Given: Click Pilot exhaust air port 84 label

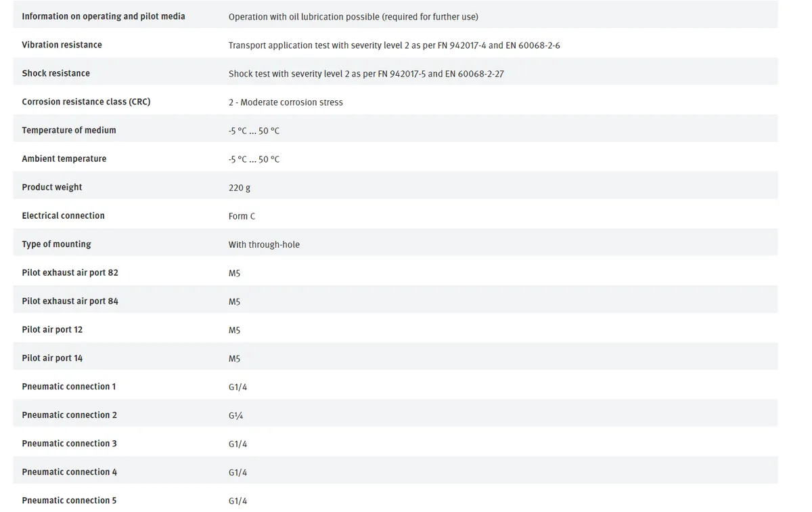Looking at the screenshot, I should [70, 301].
